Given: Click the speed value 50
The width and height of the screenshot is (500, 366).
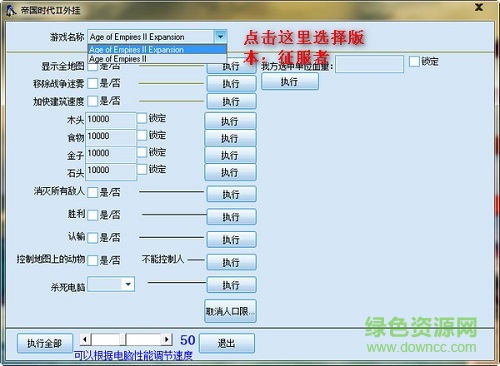Looking at the screenshot, I should click(x=188, y=340).
